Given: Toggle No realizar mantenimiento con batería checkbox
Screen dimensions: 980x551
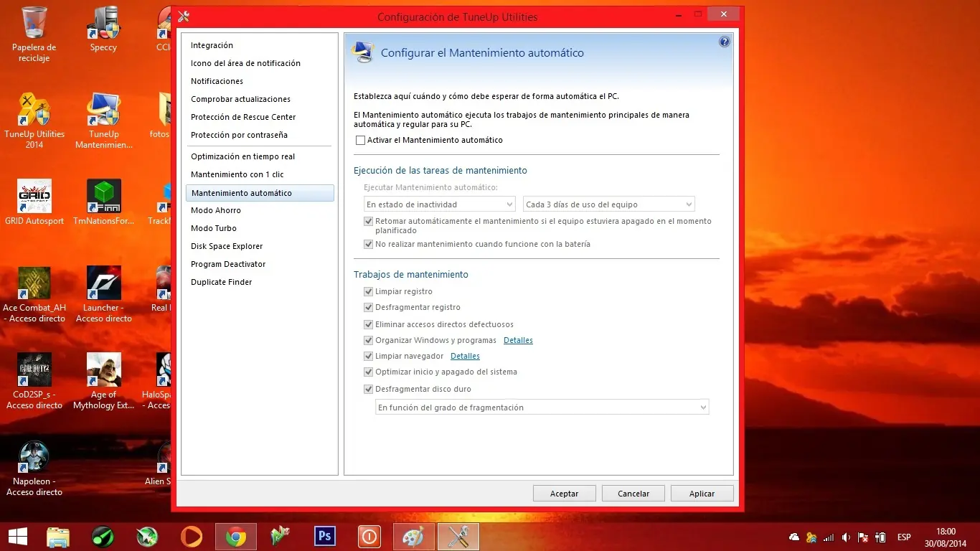Looking at the screenshot, I should click(369, 245).
